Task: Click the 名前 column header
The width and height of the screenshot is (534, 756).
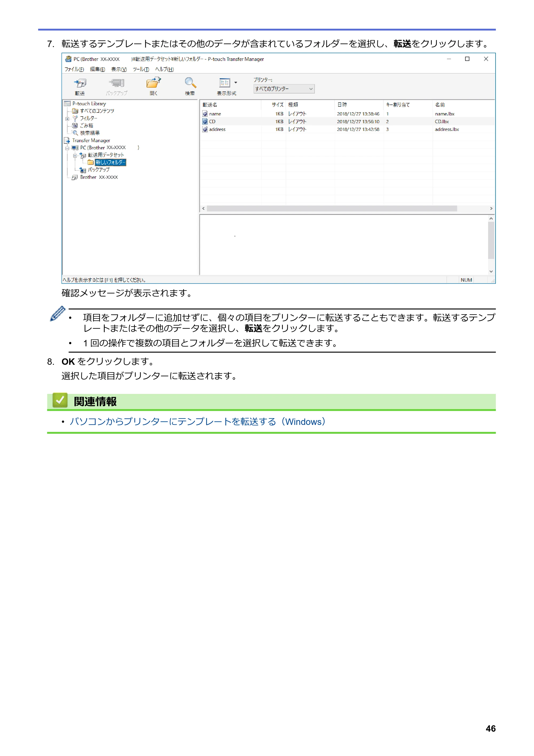Action: tap(463, 105)
